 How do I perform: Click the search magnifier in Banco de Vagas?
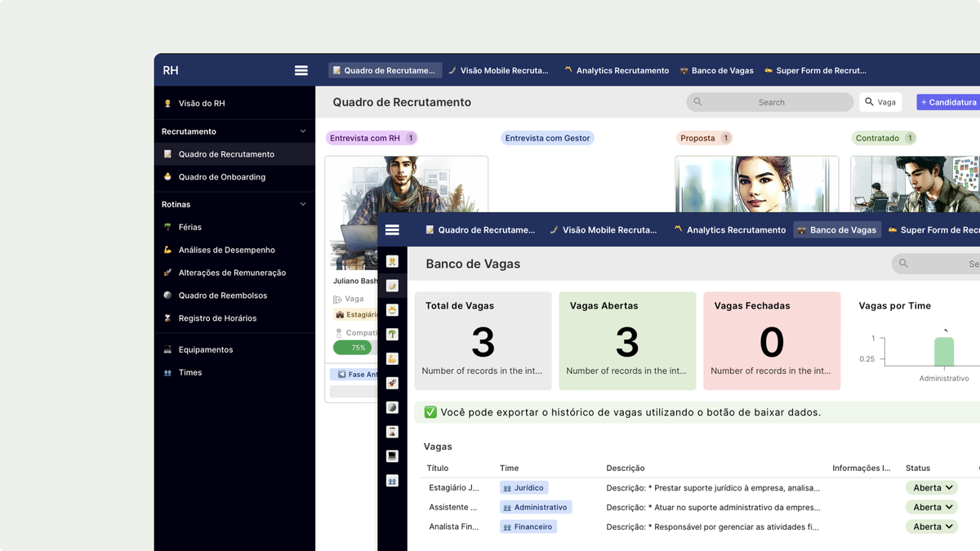[902, 264]
